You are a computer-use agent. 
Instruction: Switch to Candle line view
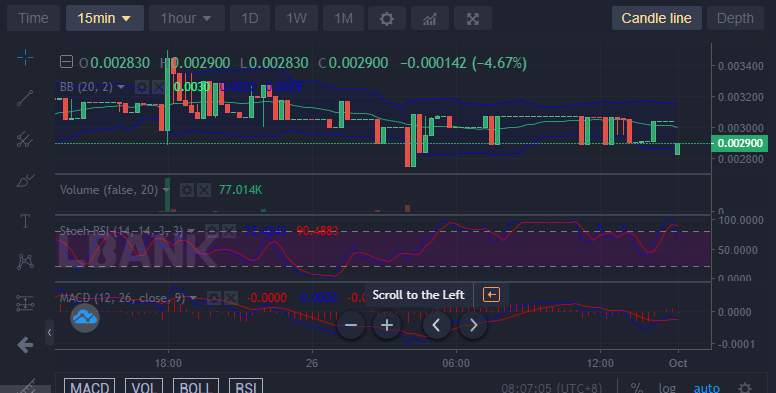pos(657,19)
